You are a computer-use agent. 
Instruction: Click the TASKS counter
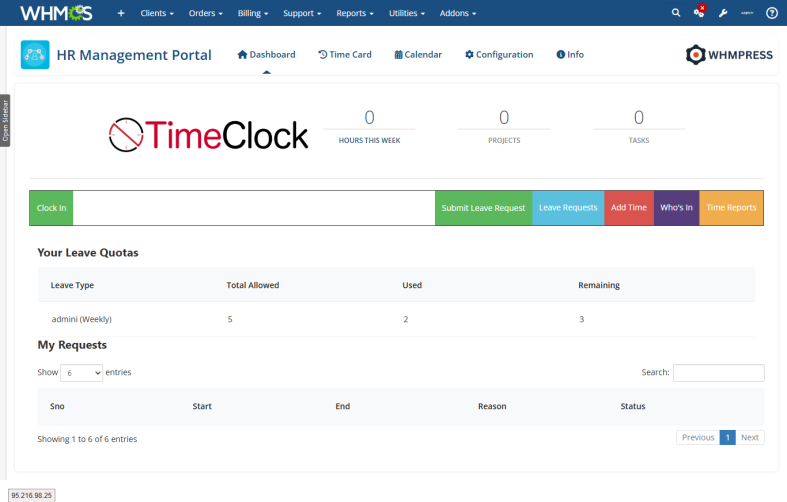638,127
